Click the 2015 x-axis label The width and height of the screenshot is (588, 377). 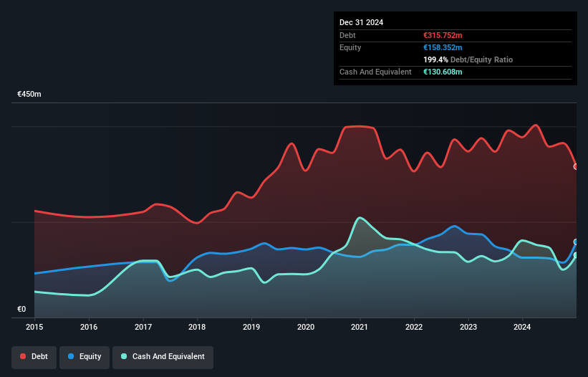34,327
